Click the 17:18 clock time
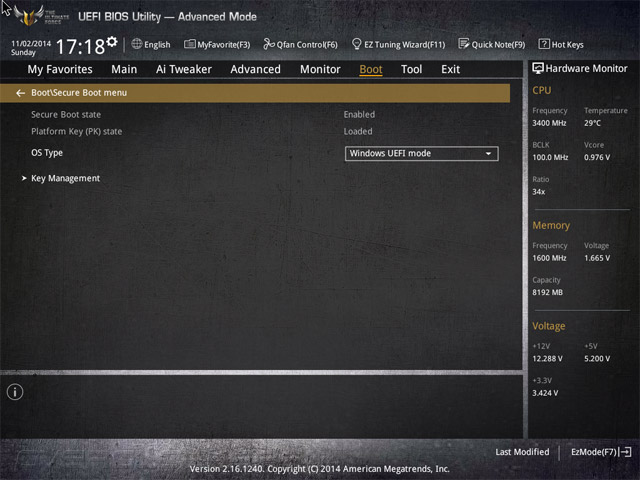Viewport: 640px width, 480px height. point(80,47)
